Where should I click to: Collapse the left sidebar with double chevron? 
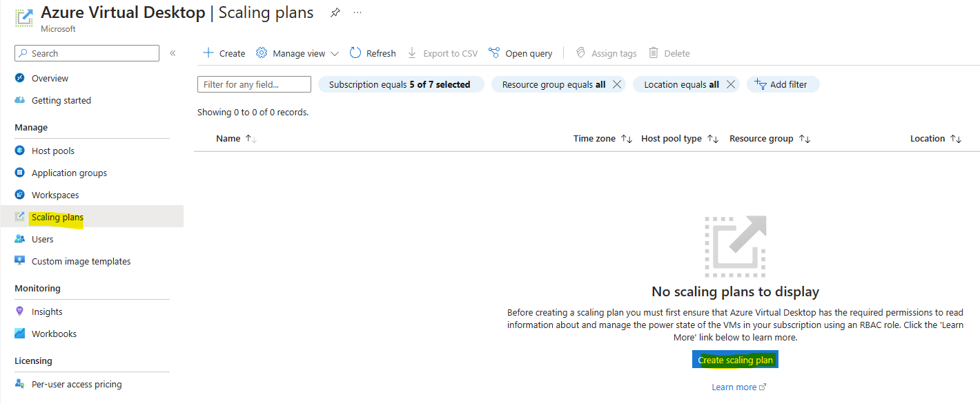pyautogui.click(x=173, y=53)
